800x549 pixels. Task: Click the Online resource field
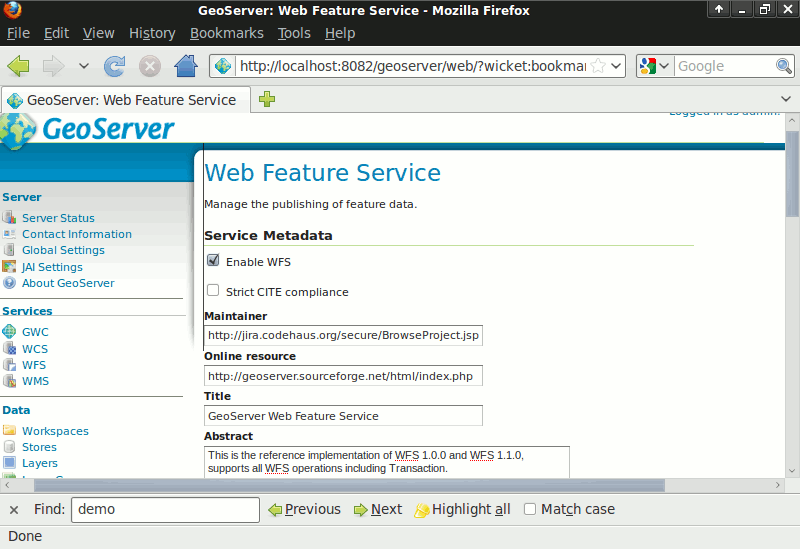click(343, 376)
